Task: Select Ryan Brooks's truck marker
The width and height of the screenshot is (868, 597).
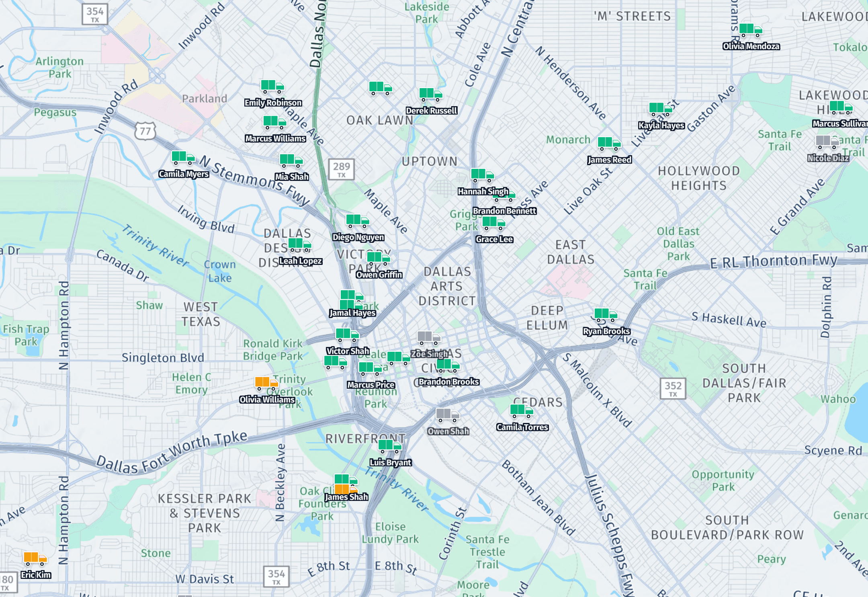Action: click(606, 315)
